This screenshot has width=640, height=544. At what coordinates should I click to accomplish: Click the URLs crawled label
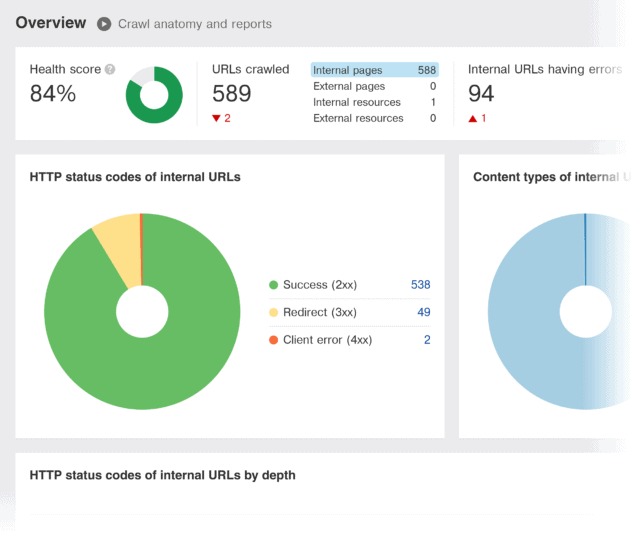250,69
